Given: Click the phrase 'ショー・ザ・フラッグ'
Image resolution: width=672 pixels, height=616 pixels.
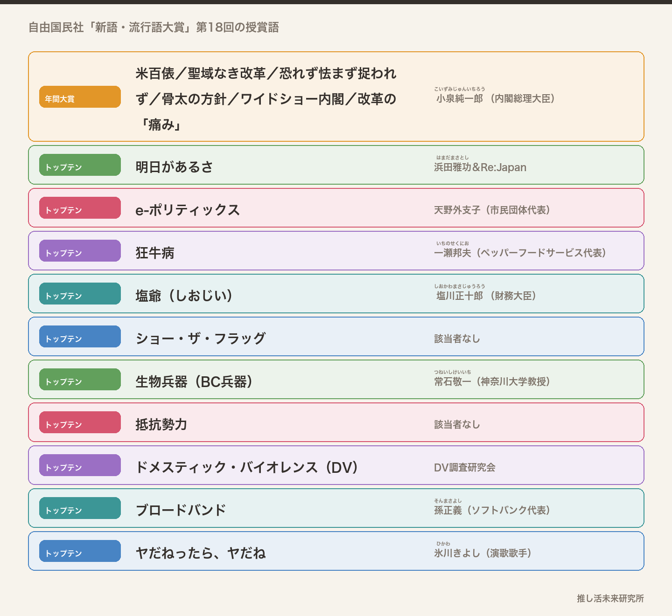Looking at the screenshot, I should coord(201,339).
